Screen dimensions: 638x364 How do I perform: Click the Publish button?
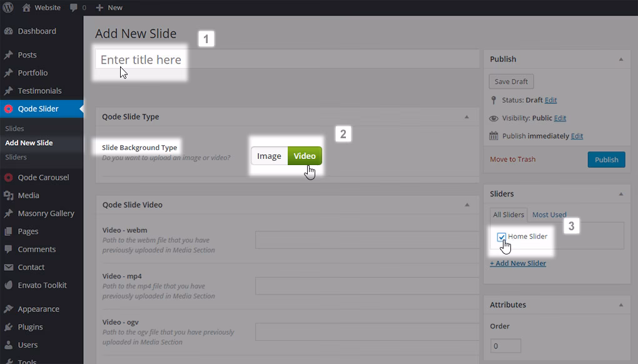point(605,159)
